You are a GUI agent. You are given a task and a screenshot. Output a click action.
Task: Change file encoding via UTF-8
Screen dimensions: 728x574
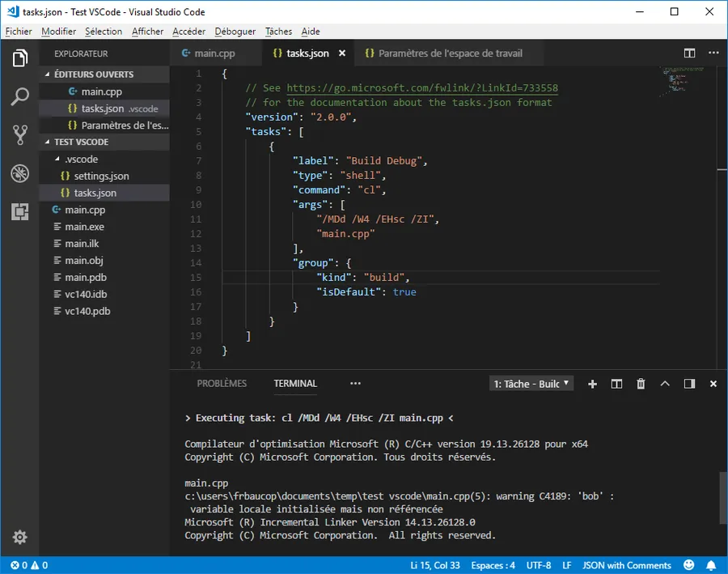[x=539, y=565]
